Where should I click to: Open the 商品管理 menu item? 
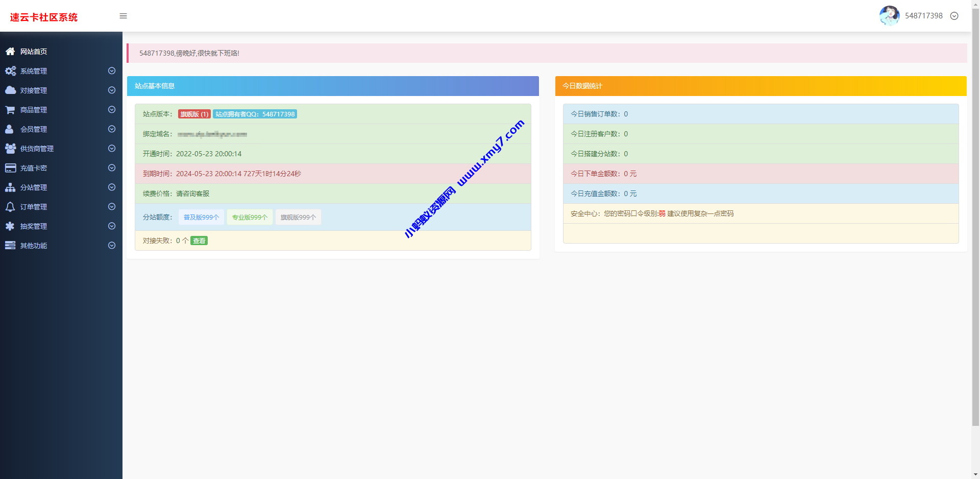tap(34, 110)
